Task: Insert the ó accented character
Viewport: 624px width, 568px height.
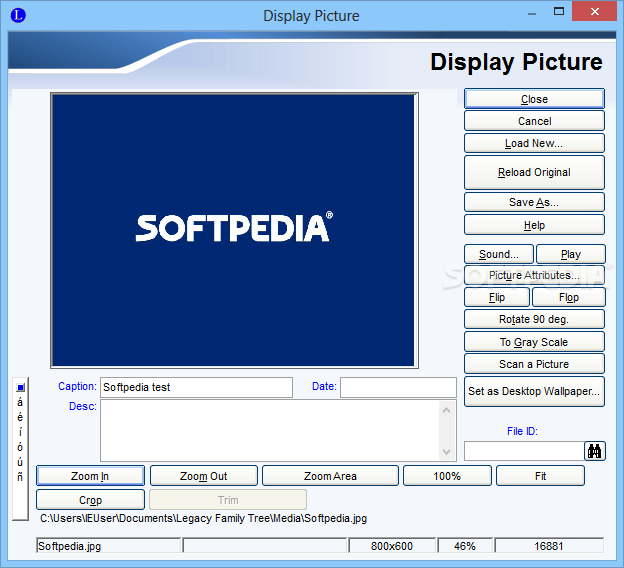Action: pyautogui.click(x=20, y=447)
